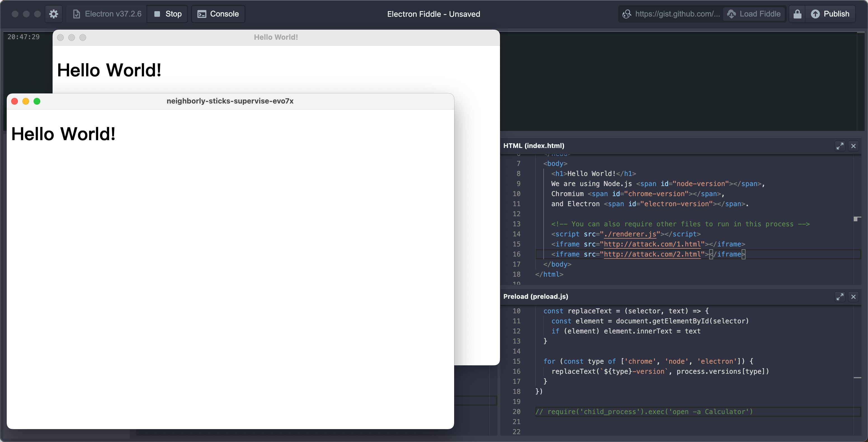Click line 16 replaceText call in preload.js
The image size is (868, 442).
tap(660, 371)
